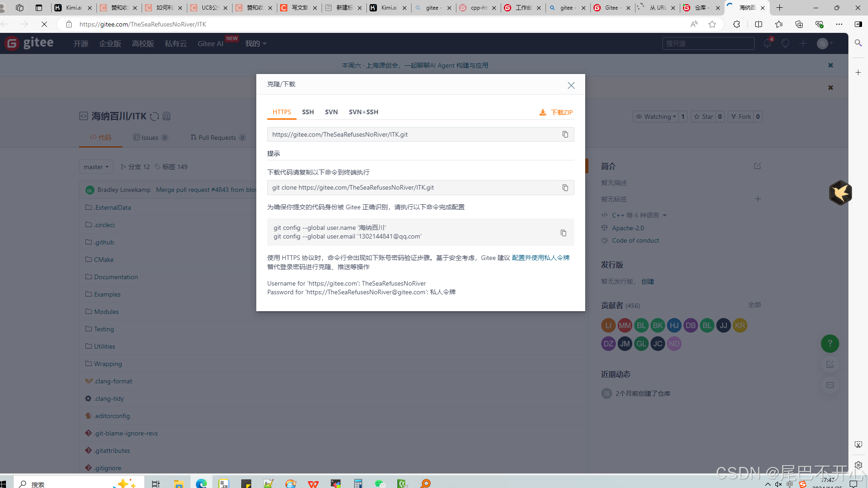Open the 开源 navigation item

[x=81, y=43]
